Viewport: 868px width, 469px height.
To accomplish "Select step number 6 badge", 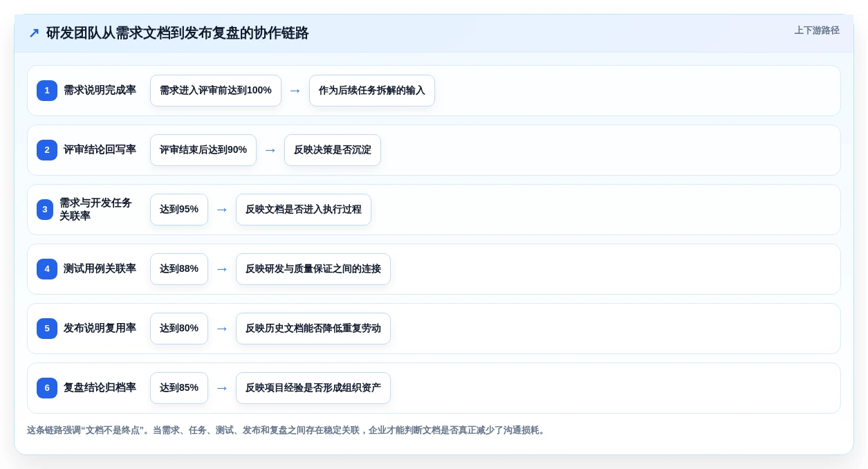I will (47, 388).
